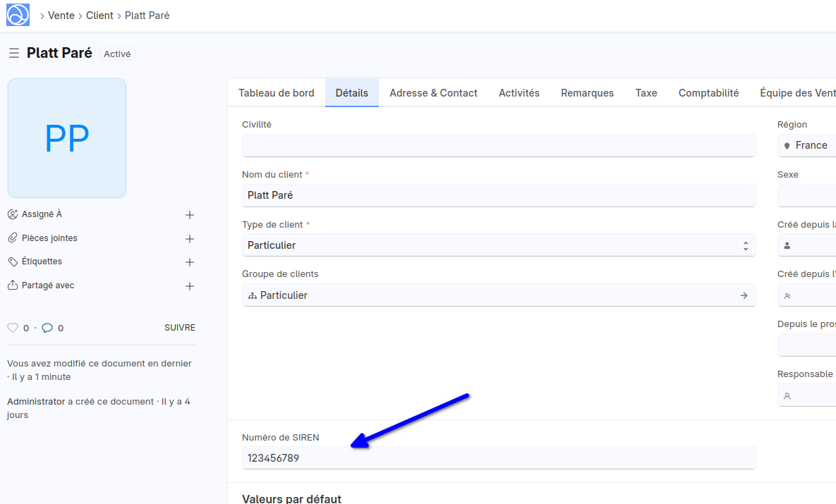The height and width of the screenshot is (504, 836).
Task: Open comments via speech bubble icon
Action: tap(47, 328)
